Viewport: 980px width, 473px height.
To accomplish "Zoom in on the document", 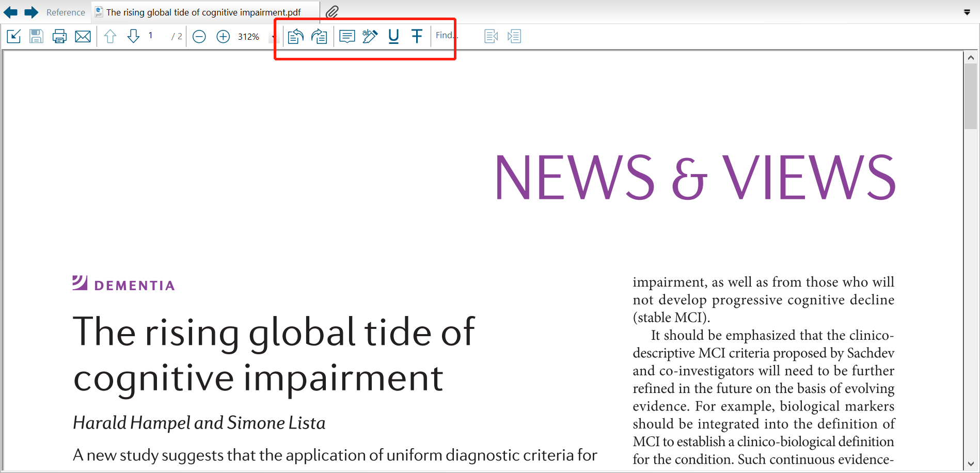I will tap(223, 36).
